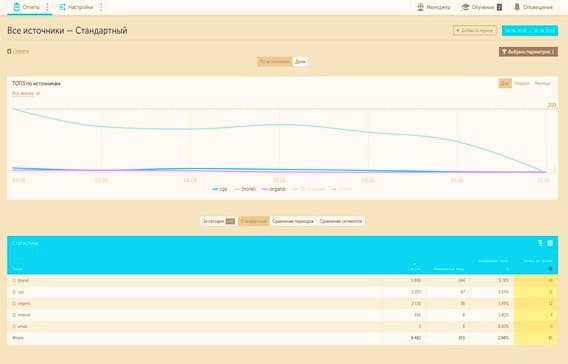Screen dimensions: 568x364
Task: Click the clipboard icon of Отчеты
Action: pyautogui.click(x=17, y=7)
